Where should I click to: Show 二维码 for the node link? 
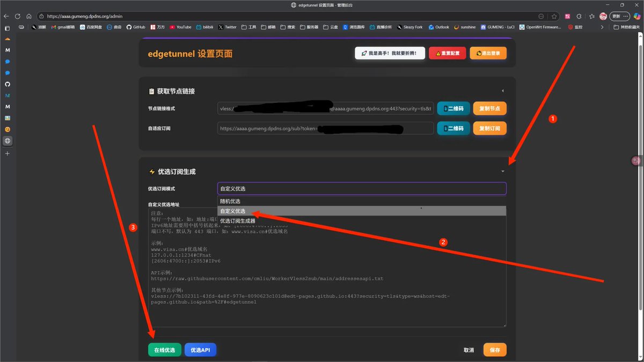pyautogui.click(x=453, y=108)
